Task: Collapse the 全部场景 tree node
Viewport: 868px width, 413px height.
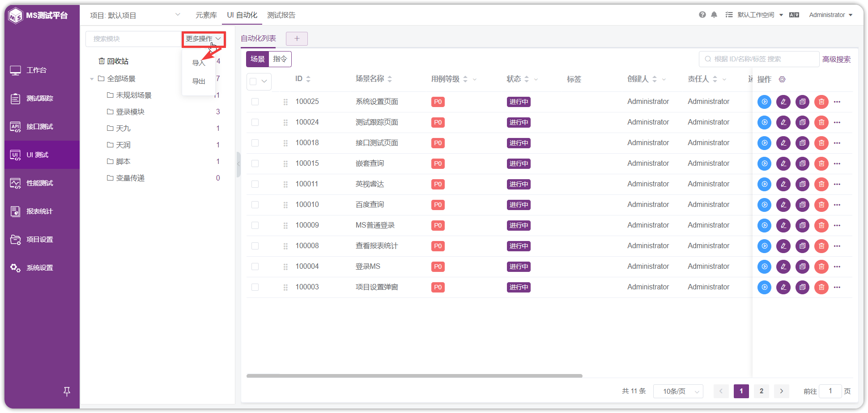Action: point(92,79)
